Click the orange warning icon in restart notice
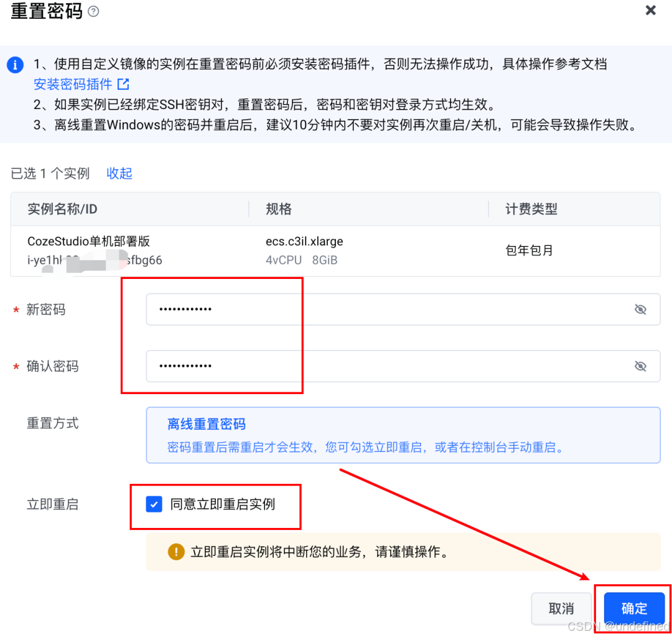This screenshot has width=672, height=637. click(x=176, y=552)
